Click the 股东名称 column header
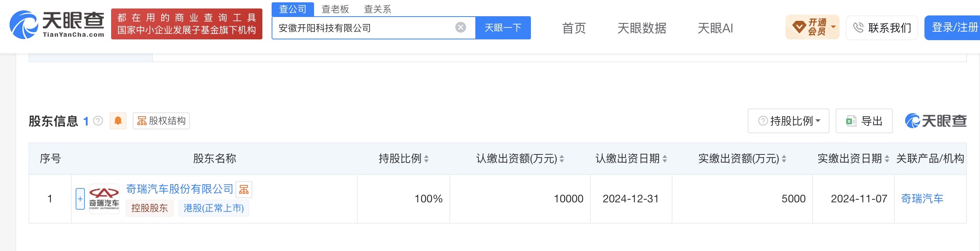This screenshot has width=980, height=251. click(x=215, y=159)
